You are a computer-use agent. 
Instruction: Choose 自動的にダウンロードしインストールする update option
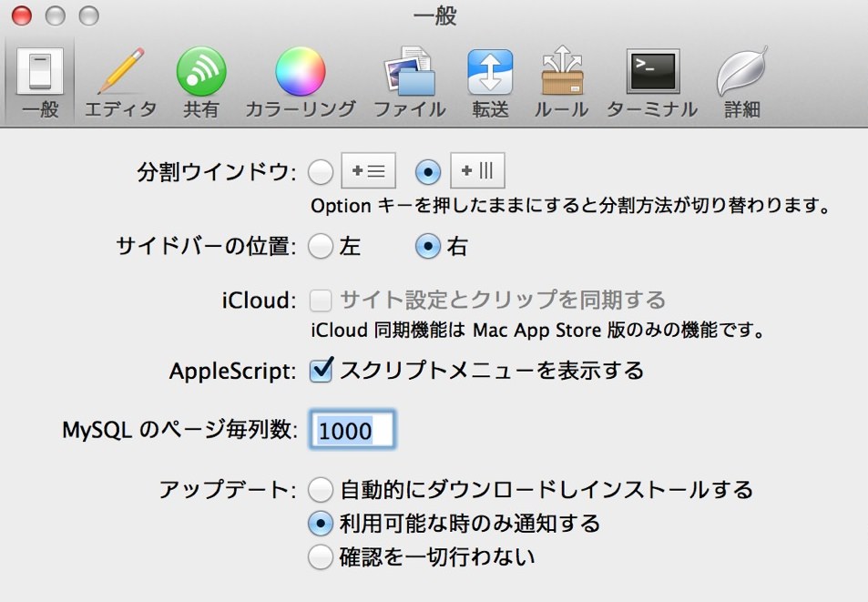point(321,490)
